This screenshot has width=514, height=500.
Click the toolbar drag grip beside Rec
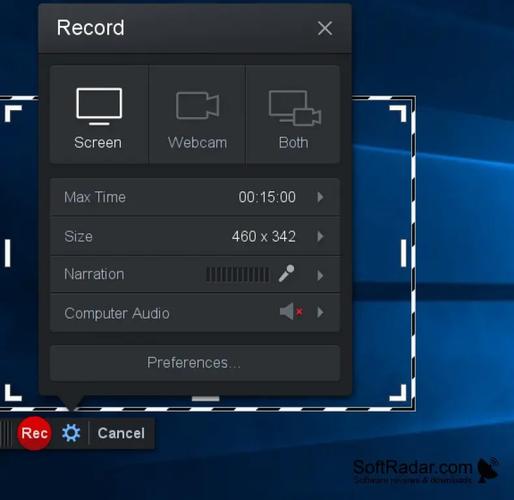(6, 433)
